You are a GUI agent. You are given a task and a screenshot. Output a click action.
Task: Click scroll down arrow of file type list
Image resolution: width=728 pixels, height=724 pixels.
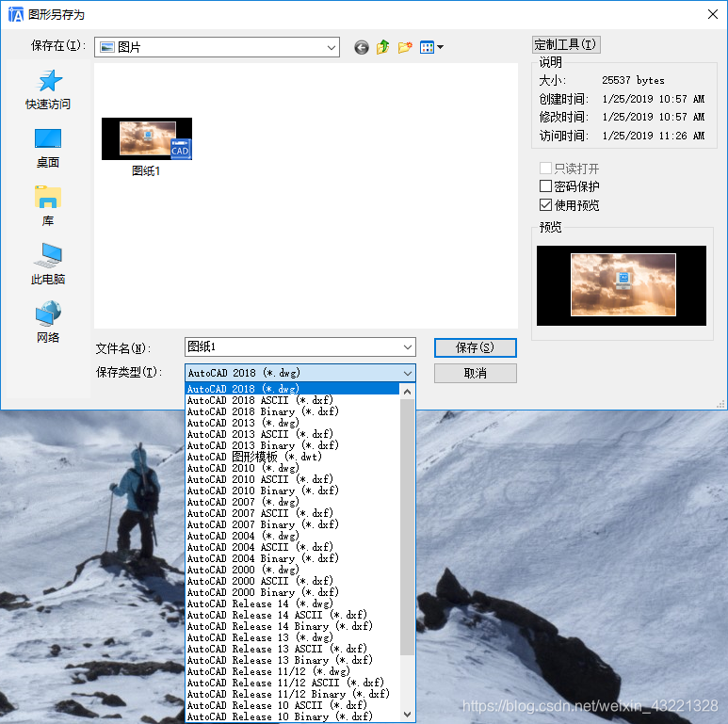point(407,714)
